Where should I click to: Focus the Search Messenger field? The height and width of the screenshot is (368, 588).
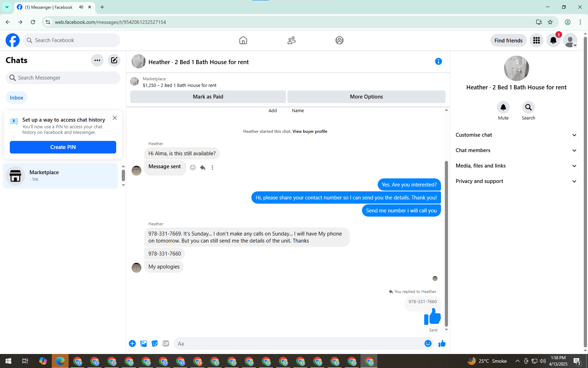(63, 78)
